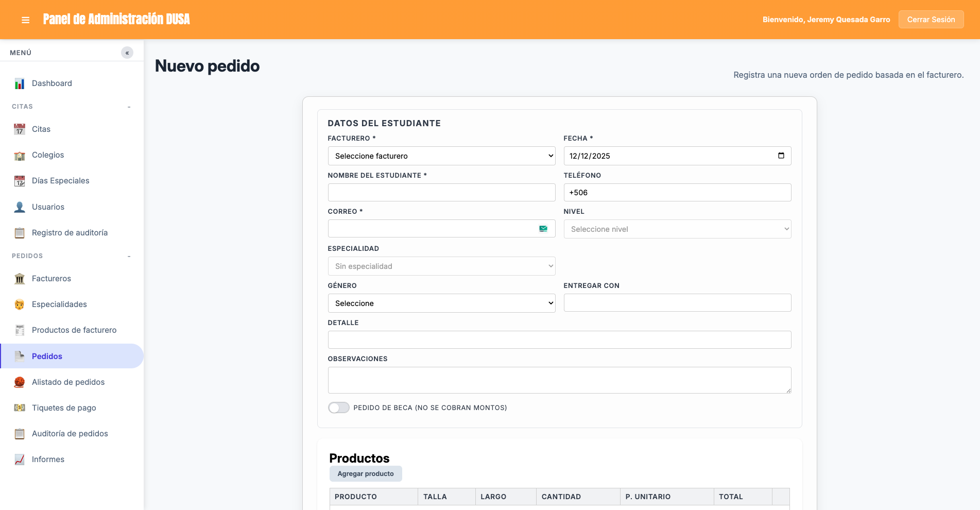Open the Facturero dropdown
Image resolution: width=980 pixels, height=510 pixels.
click(441, 156)
